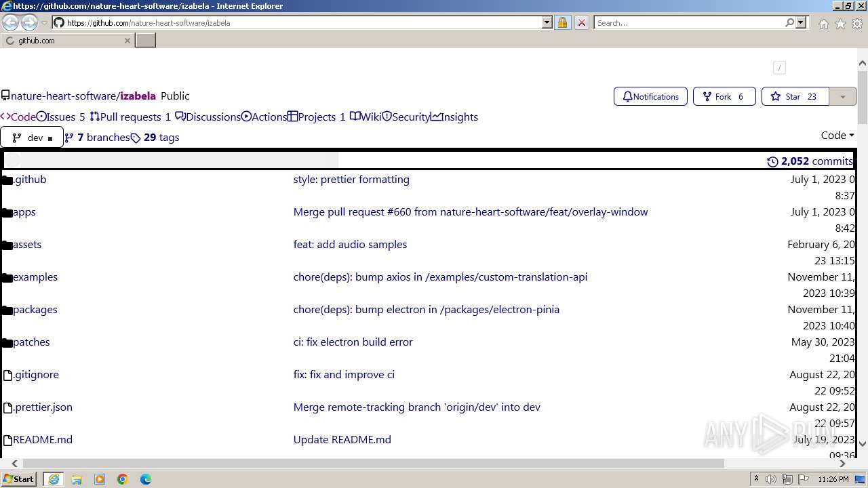Open the 7 branches link

coord(97,138)
